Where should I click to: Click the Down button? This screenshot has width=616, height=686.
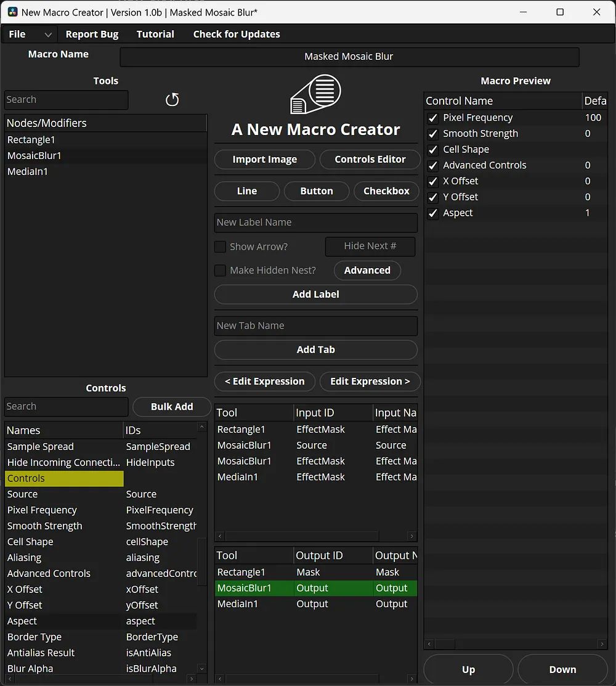(562, 669)
